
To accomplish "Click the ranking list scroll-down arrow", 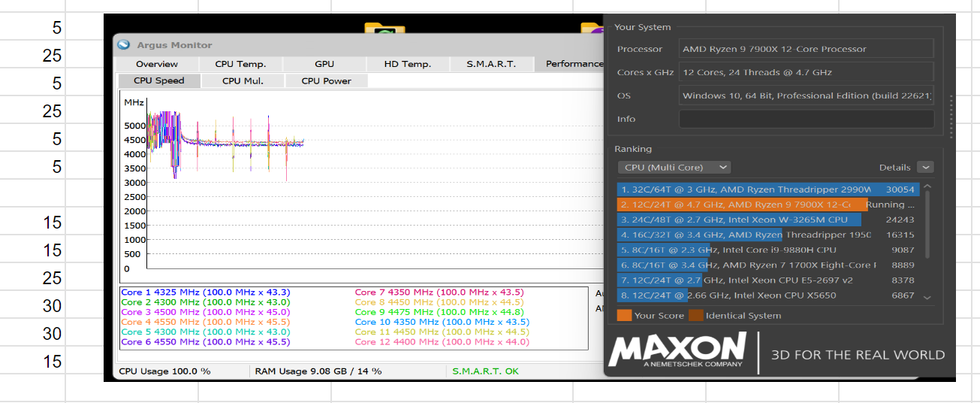I will pos(927,298).
